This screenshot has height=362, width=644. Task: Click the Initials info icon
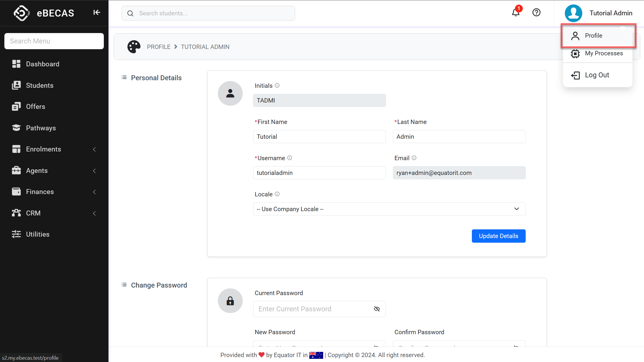tap(277, 85)
